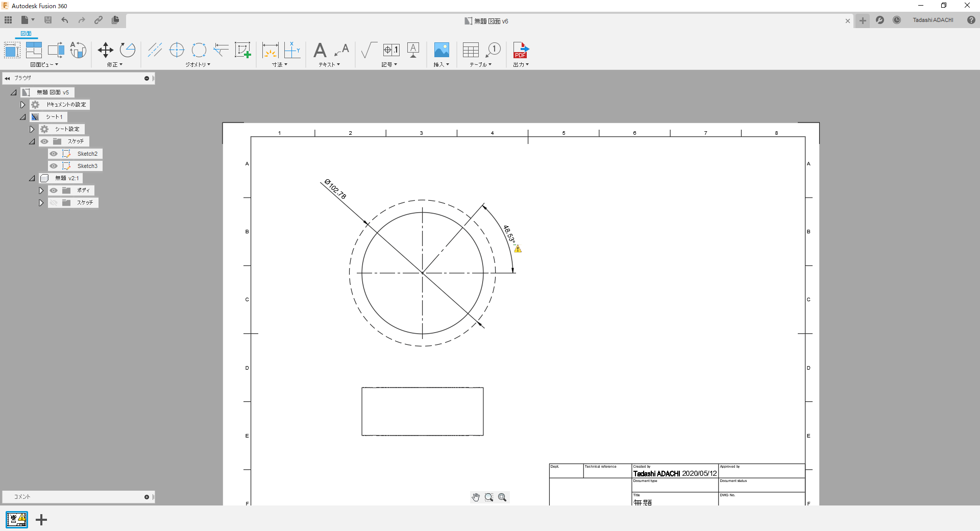Select the sheet 1 thumbnail
This screenshot has width=980, height=531.
pos(17,520)
